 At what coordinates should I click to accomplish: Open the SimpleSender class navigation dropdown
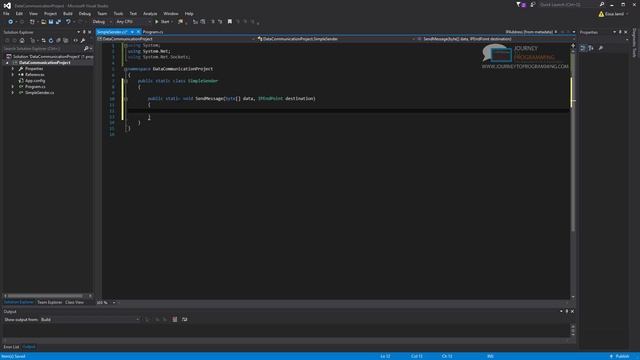[337, 39]
